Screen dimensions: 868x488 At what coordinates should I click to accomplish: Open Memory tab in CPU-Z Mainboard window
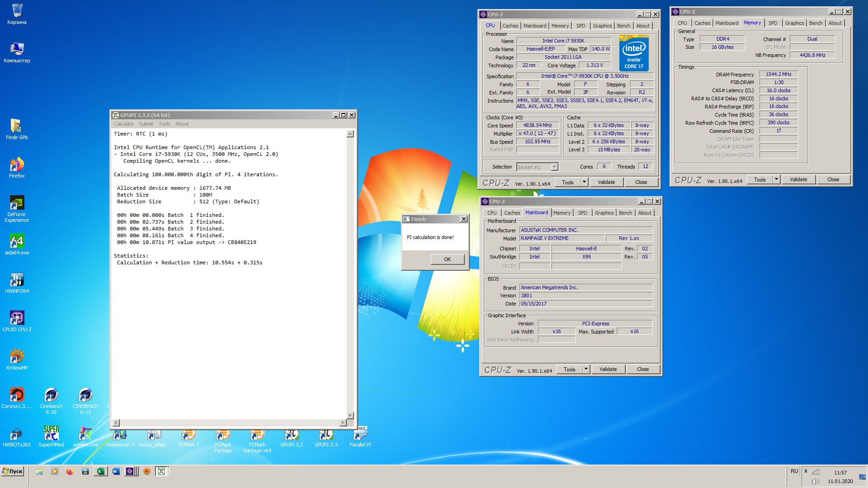pyautogui.click(x=562, y=213)
